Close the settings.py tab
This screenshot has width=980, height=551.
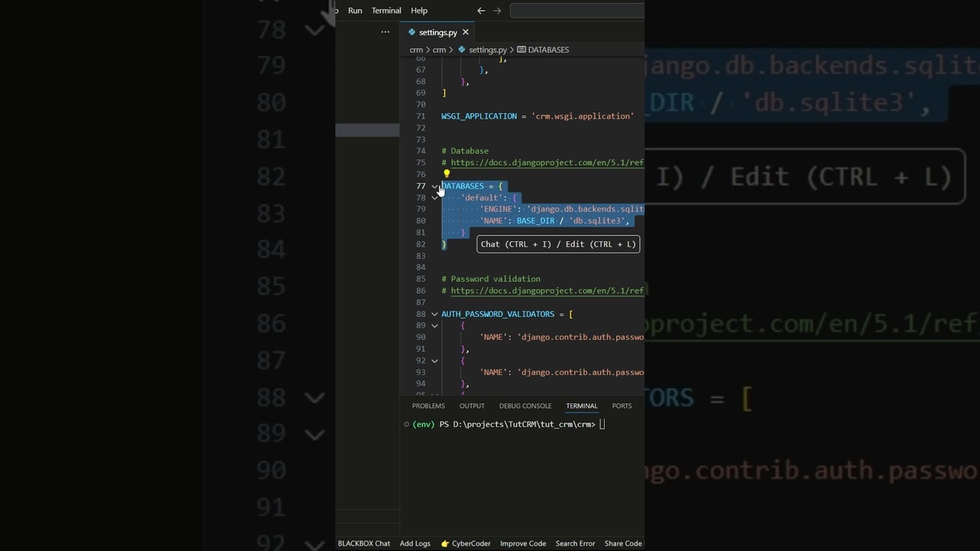(465, 32)
